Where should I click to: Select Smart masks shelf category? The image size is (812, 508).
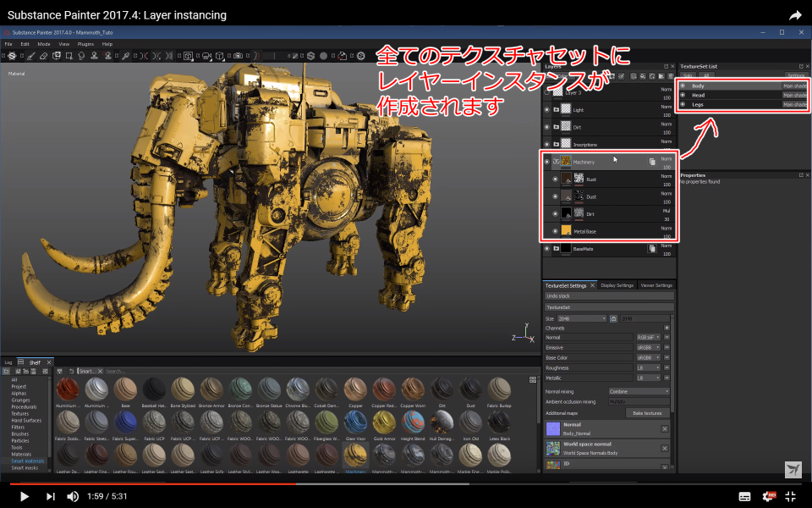pos(25,467)
